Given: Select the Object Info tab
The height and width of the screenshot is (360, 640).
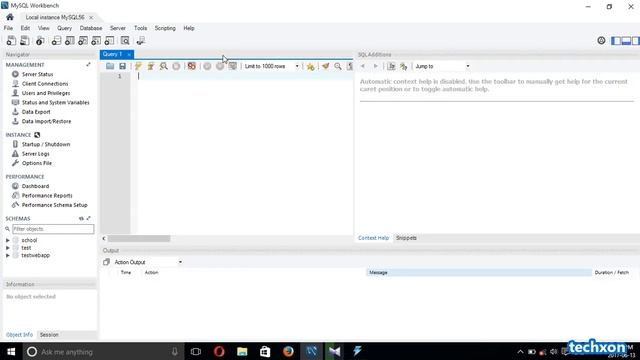Looking at the screenshot, I should 20,335.
